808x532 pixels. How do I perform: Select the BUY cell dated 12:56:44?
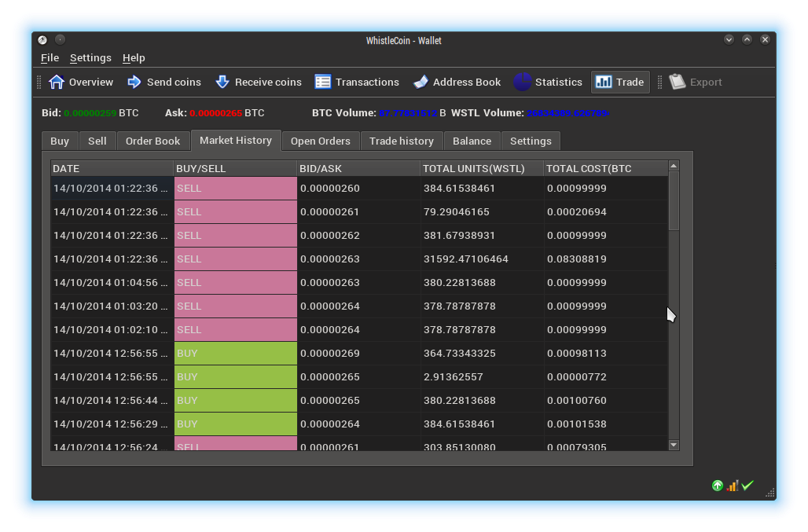point(236,401)
